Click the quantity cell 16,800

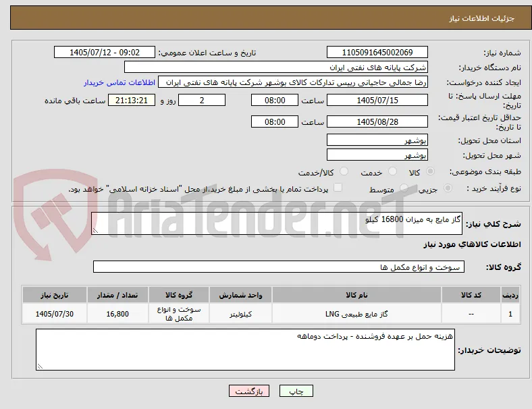tap(117, 314)
